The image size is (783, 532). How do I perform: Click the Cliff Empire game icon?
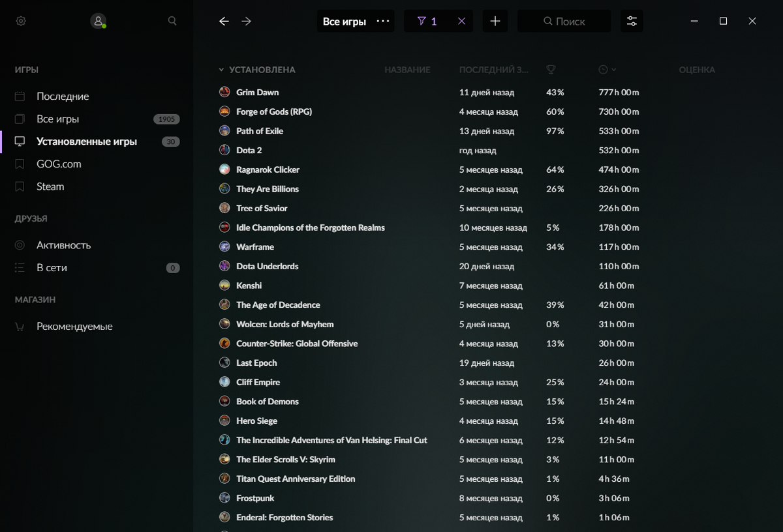point(224,382)
